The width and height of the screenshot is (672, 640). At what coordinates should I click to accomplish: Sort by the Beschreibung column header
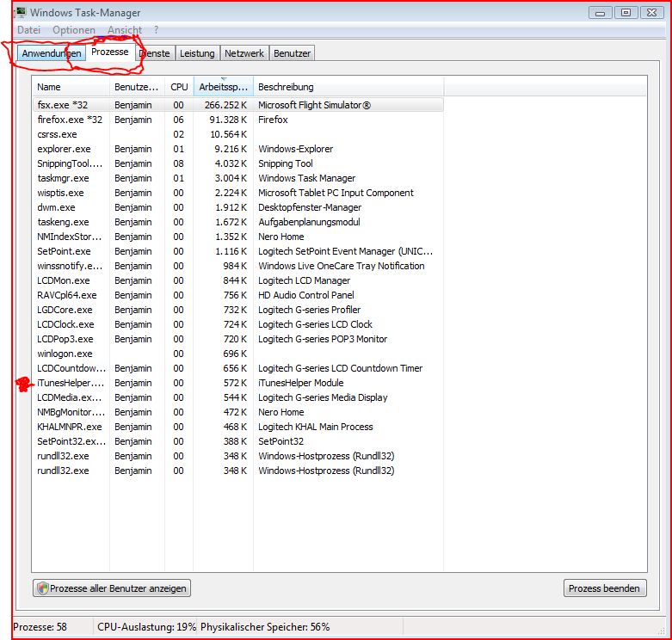click(x=348, y=87)
